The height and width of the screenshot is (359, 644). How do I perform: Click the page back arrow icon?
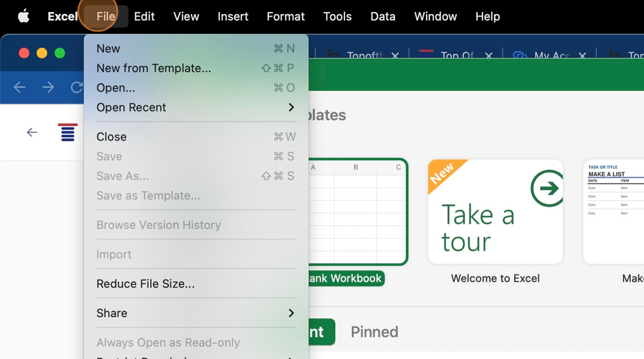(32, 132)
